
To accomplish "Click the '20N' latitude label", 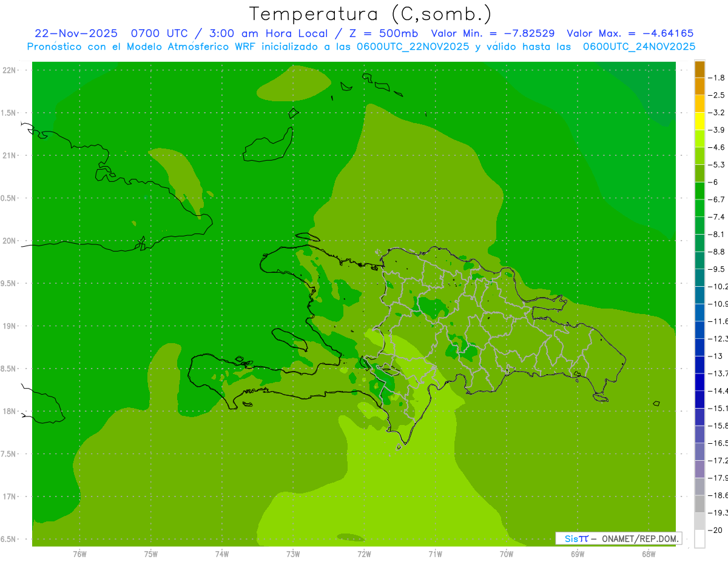I will click(x=9, y=241).
